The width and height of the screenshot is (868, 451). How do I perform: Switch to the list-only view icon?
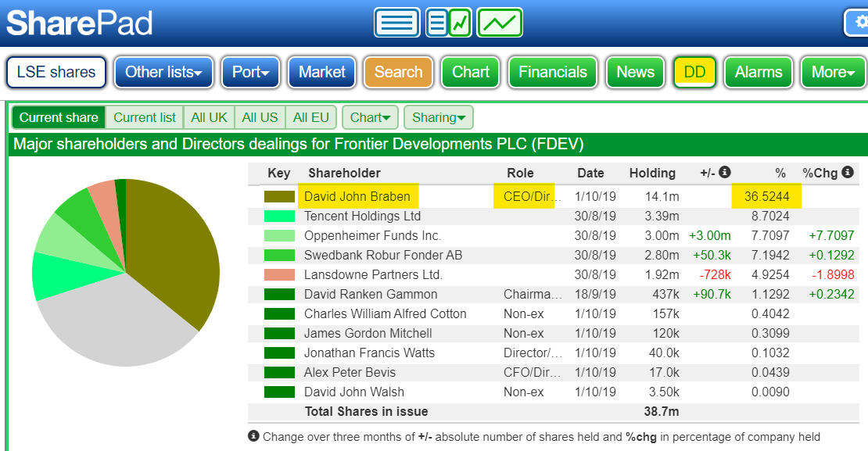coord(396,23)
